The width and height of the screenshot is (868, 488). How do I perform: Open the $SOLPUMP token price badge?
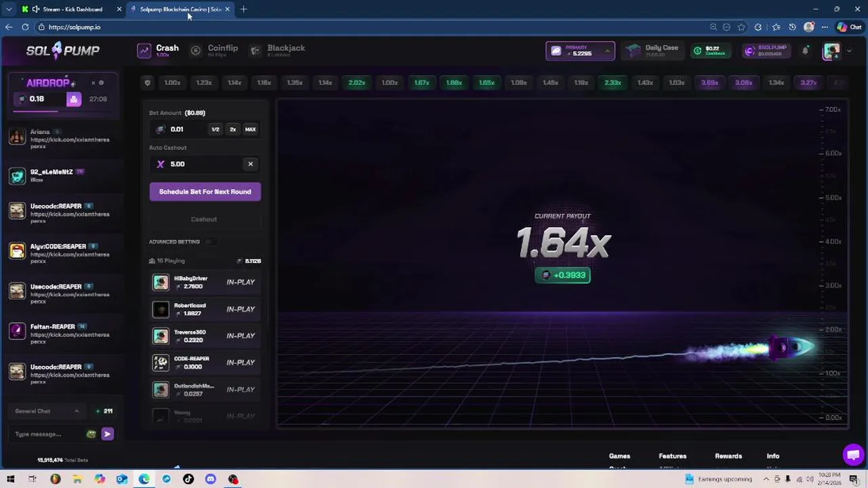point(768,51)
